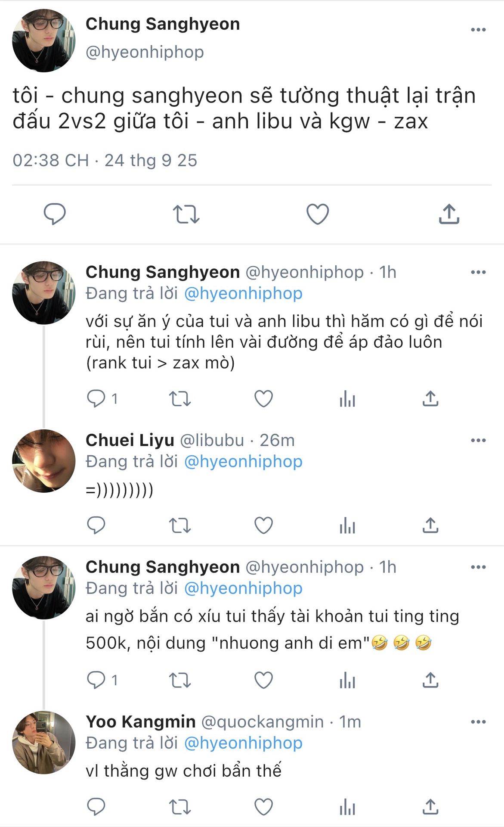This screenshot has width=504, height=827.
Task: Like the main tweet about the 2vs2 match
Action: (x=318, y=214)
